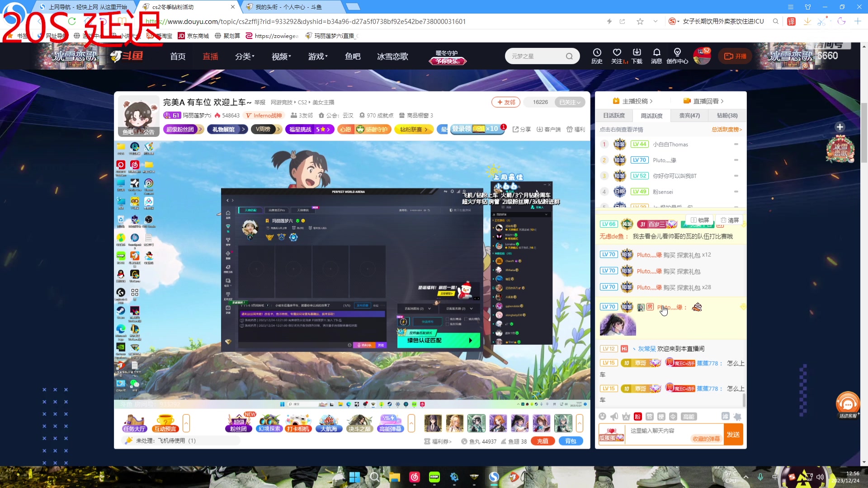Open the 福利券 link
Screen dimensions: 868x488
(438, 441)
